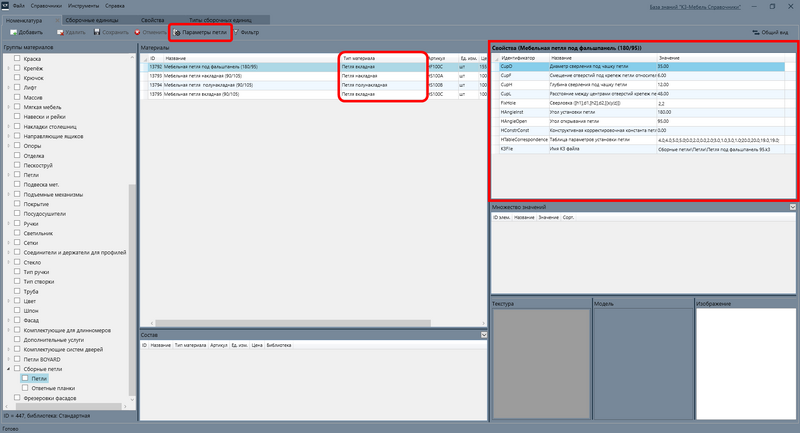800x433 pixels.
Task: Click the application logo icon in title bar
Action: tap(5, 6)
